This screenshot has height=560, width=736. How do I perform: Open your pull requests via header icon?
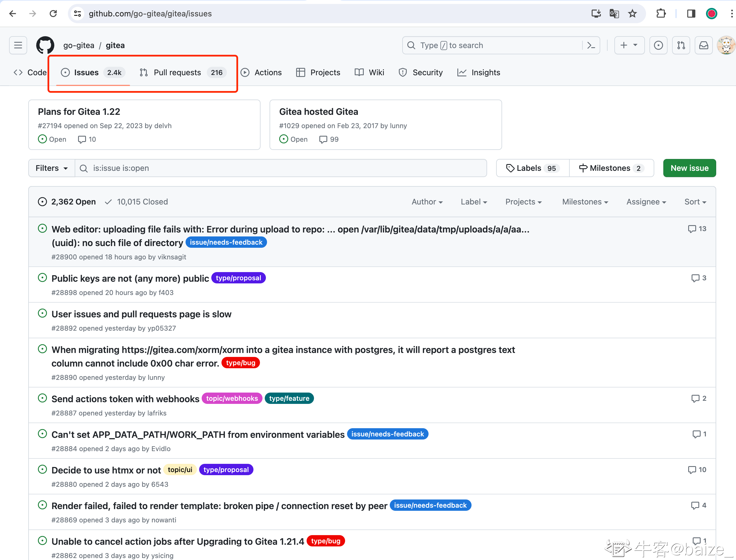[681, 45]
